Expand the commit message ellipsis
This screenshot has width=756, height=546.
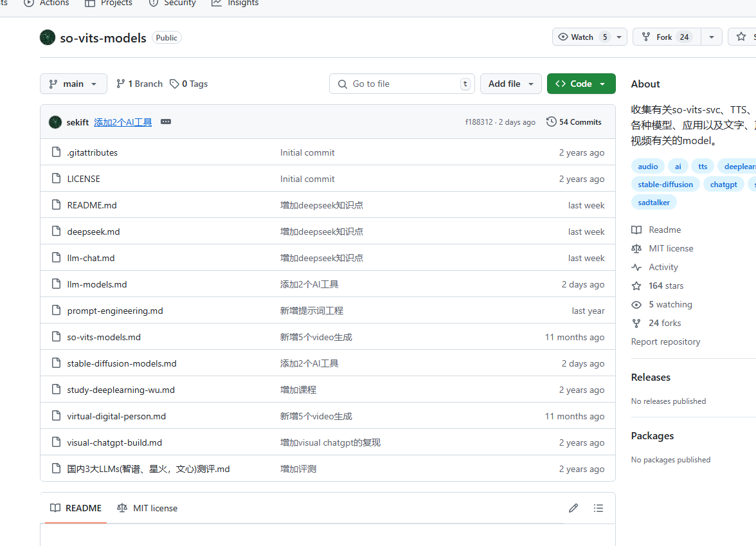click(166, 122)
